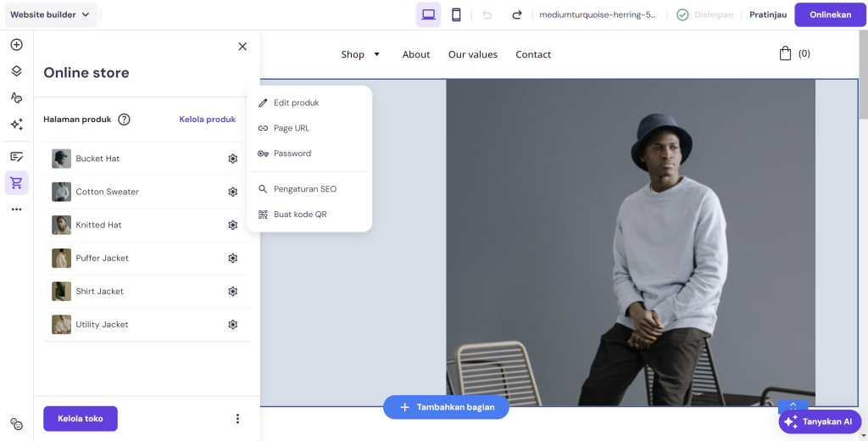Open settings gear for Cotton Sweater

pyautogui.click(x=232, y=192)
